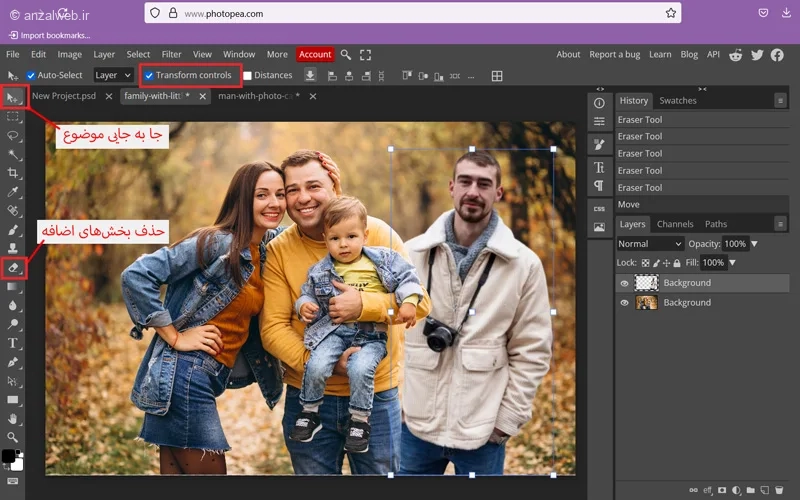
Task: Click the foreground black color swatch
Action: click(x=8, y=456)
